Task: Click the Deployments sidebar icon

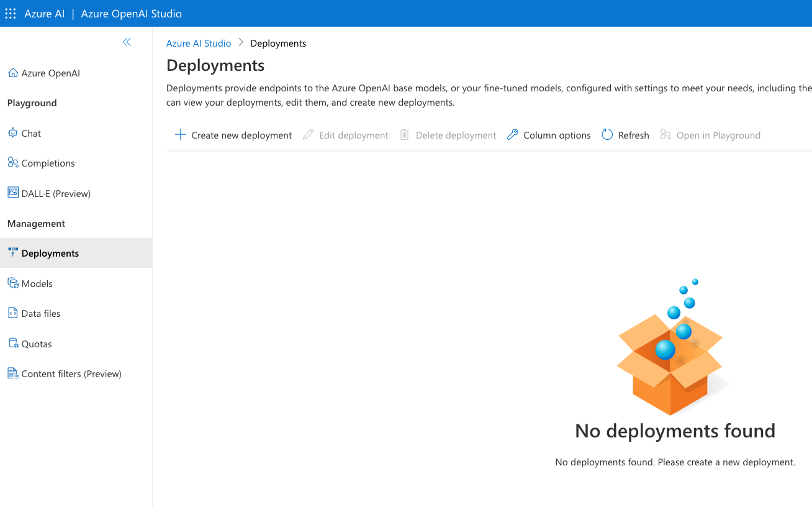Action: click(13, 253)
